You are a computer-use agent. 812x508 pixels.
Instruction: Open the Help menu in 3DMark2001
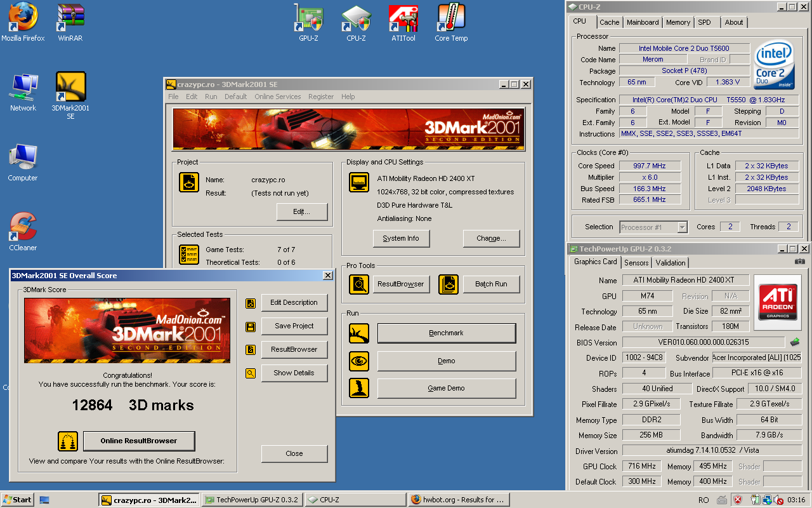348,97
